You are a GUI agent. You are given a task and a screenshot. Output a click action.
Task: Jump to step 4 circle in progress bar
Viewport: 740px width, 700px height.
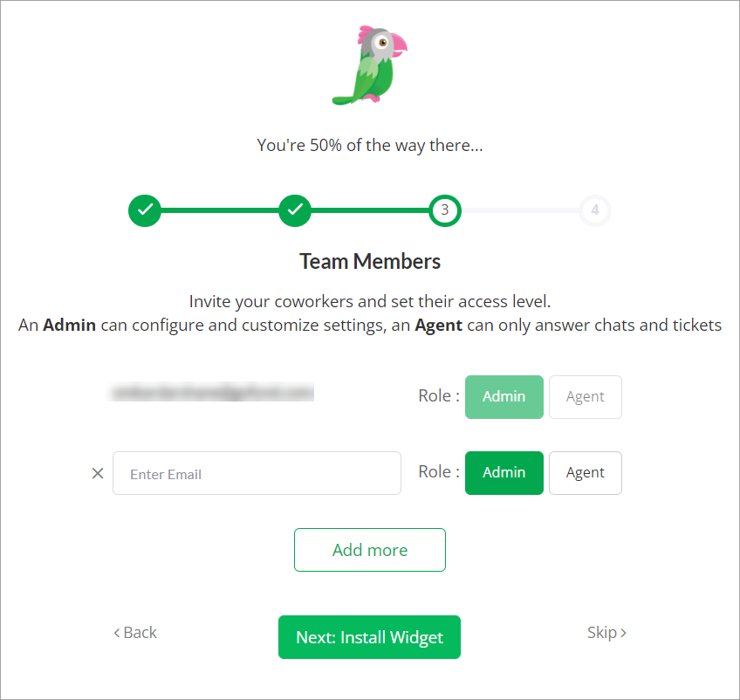click(595, 210)
